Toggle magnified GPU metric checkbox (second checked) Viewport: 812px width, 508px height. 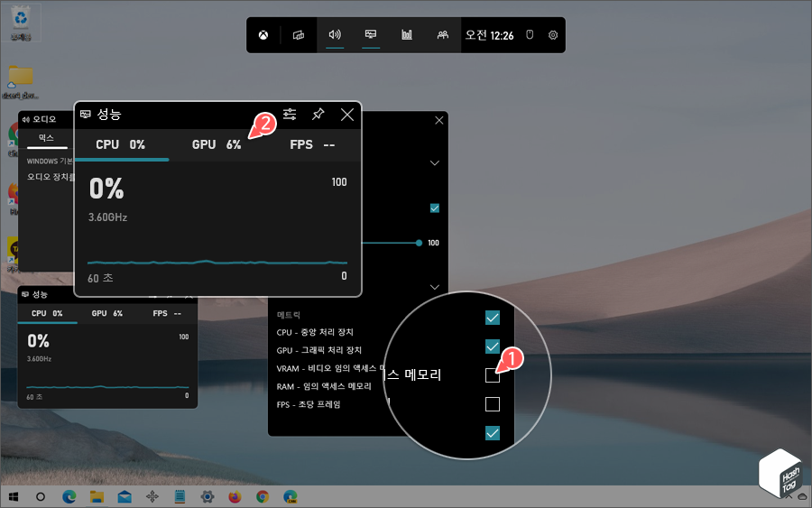[x=493, y=346]
